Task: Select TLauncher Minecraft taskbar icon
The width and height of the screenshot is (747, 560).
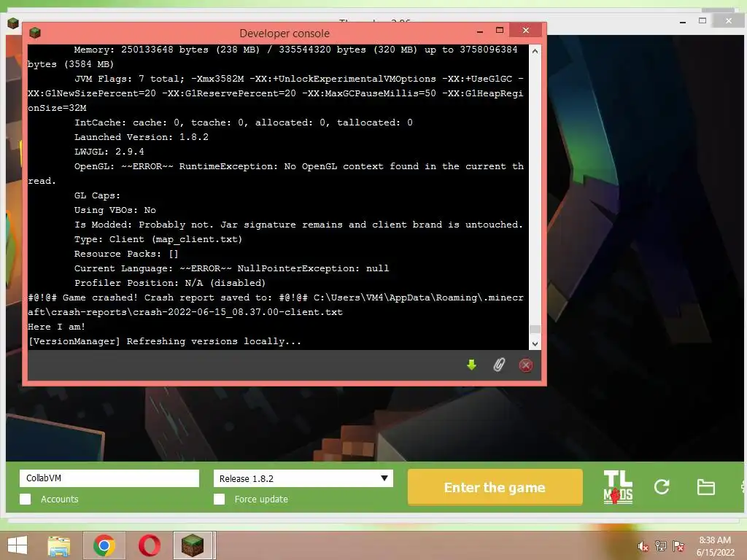Action: click(193, 545)
